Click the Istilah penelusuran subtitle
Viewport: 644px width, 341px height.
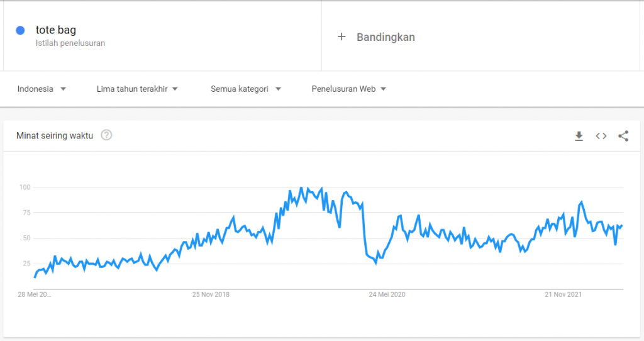70,43
